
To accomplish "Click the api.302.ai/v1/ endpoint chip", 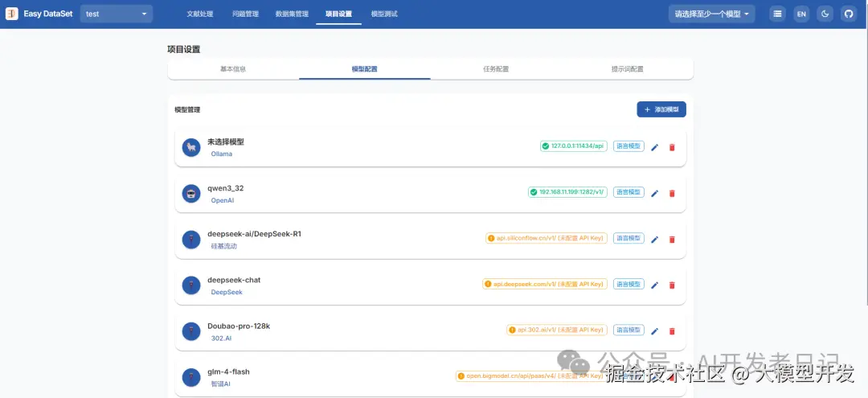I will [x=557, y=330].
